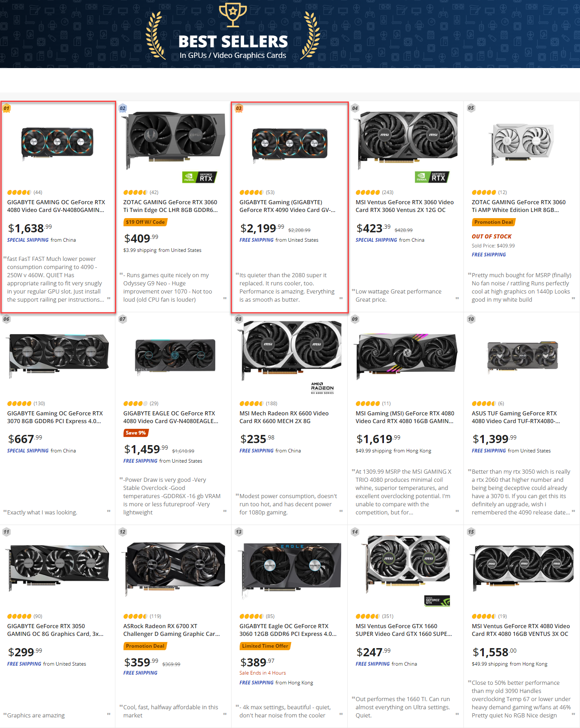Open the GIGABYTE EAGLE OC RTX 4080 title link

point(170,417)
